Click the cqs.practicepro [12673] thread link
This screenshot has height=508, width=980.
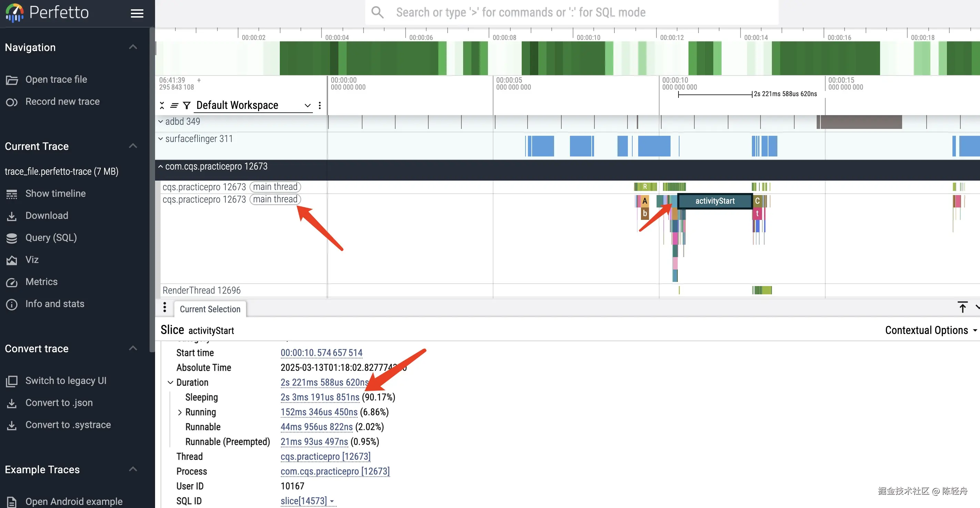(x=325, y=457)
